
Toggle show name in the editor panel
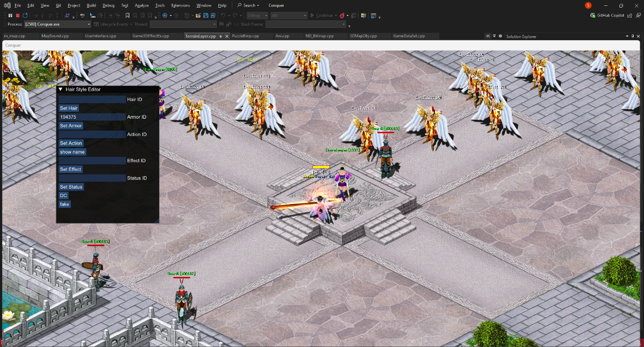[x=72, y=152]
